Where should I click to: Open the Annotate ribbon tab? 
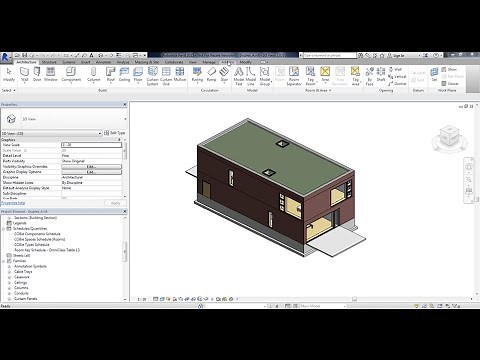pos(103,62)
